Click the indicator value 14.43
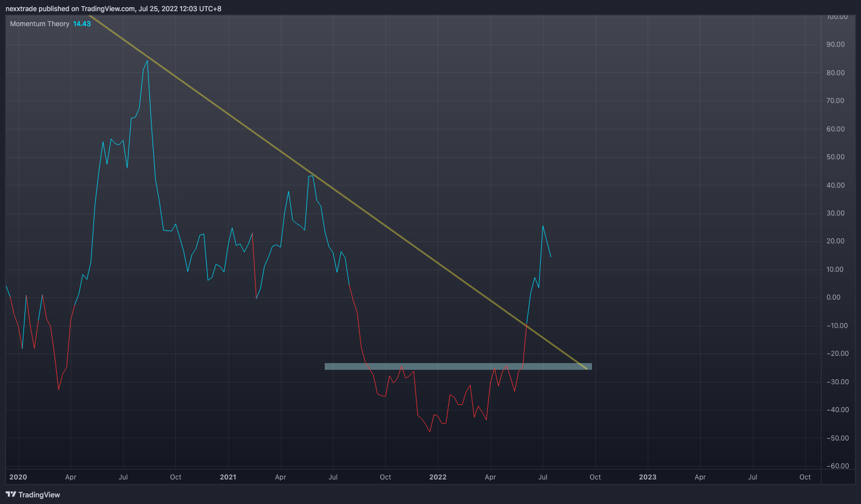The image size is (861, 504). point(82,24)
